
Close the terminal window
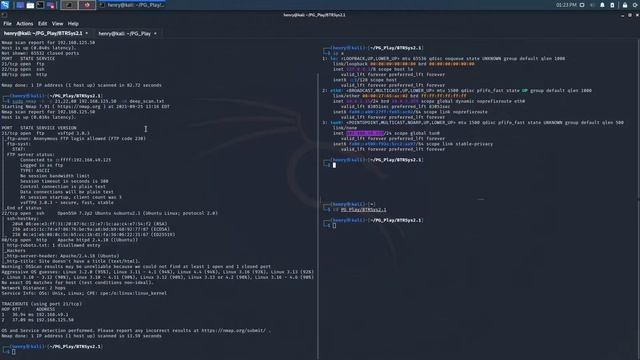click(x=637, y=15)
